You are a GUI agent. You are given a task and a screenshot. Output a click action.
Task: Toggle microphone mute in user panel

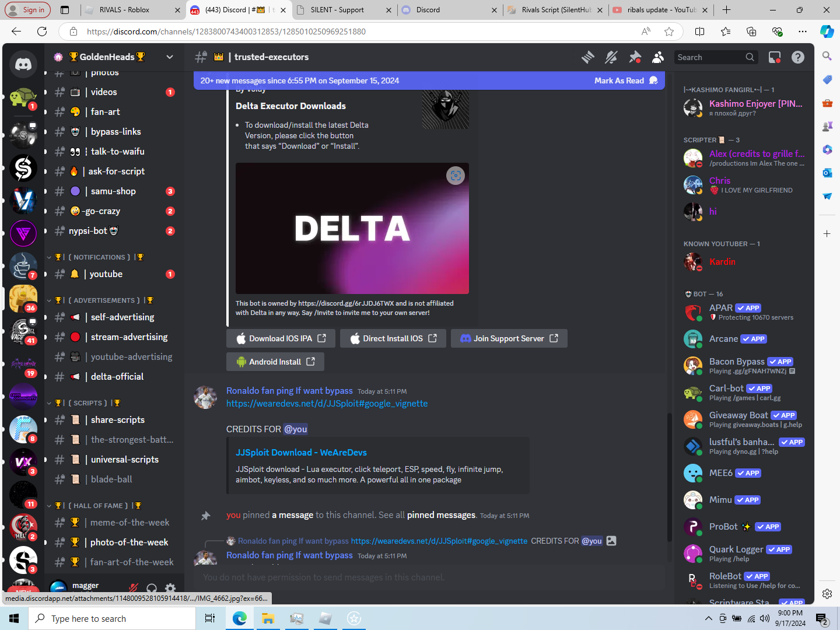pos(134,588)
